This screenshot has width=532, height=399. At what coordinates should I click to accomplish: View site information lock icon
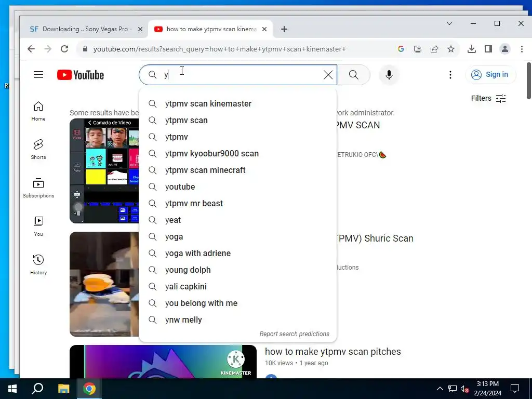click(x=85, y=49)
